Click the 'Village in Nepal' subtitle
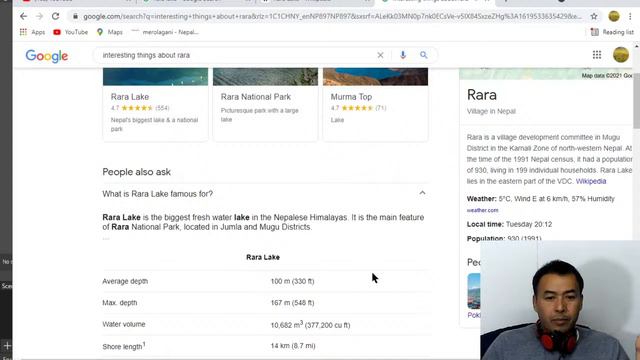The width and height of the screenshot is (640, 360). pyautogui.click(x=491, y=111)
